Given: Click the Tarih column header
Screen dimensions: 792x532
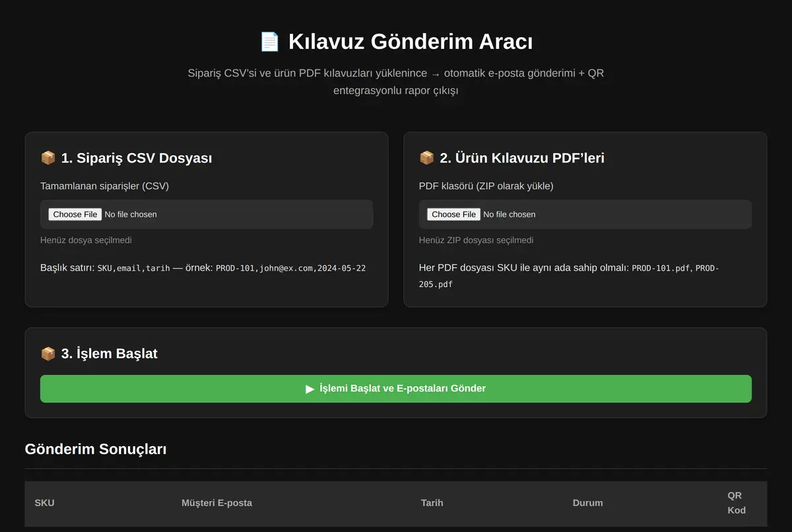Looking at the screenshot, I should pos(432,503).
